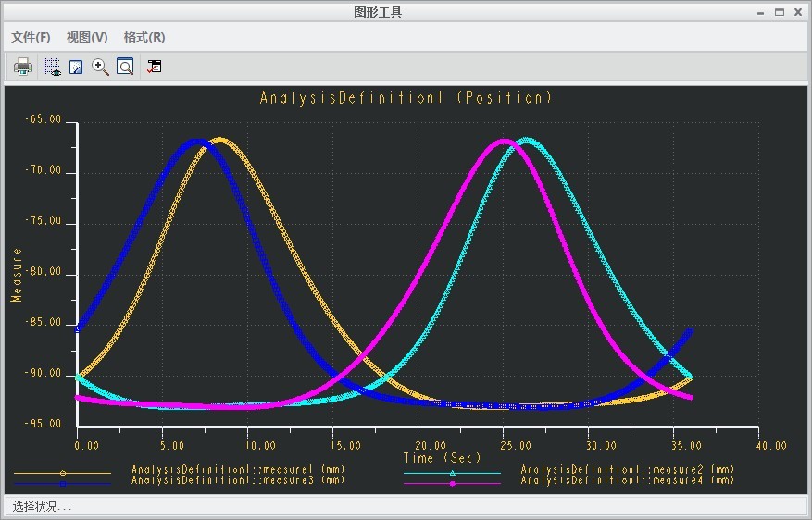812x520 pixels.
Task: Open the 视图(V) menu
Action: (87, 37)
